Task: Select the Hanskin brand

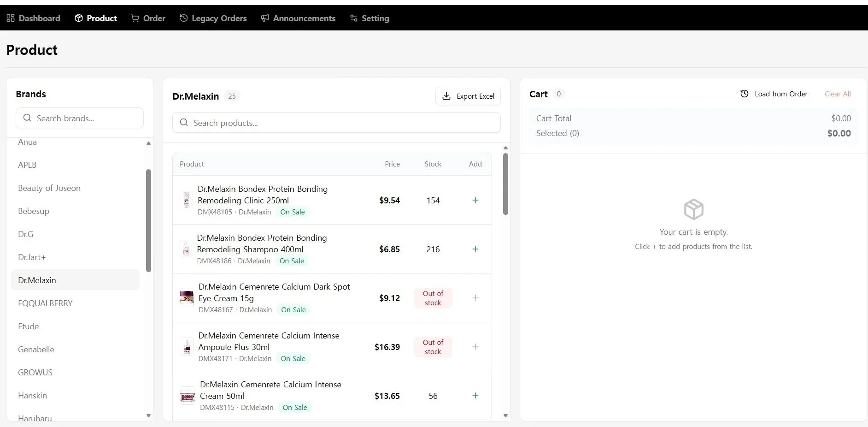Action: (x=75, y=395)
